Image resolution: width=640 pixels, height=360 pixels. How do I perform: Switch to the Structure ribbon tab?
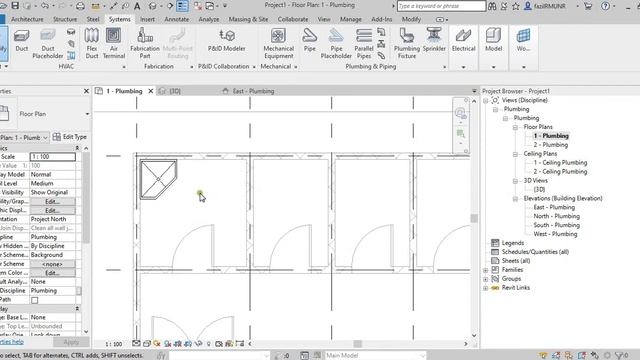pos(65,19)
